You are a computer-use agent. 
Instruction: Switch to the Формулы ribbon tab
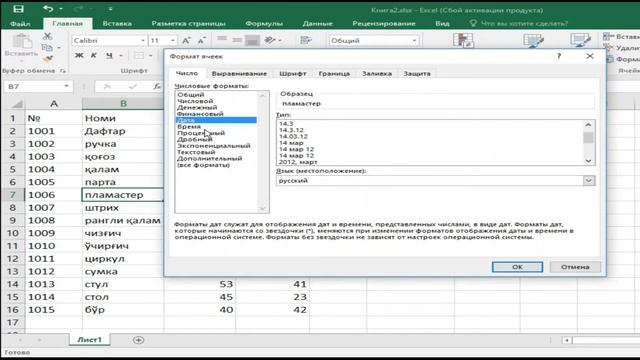click(264, 24)
